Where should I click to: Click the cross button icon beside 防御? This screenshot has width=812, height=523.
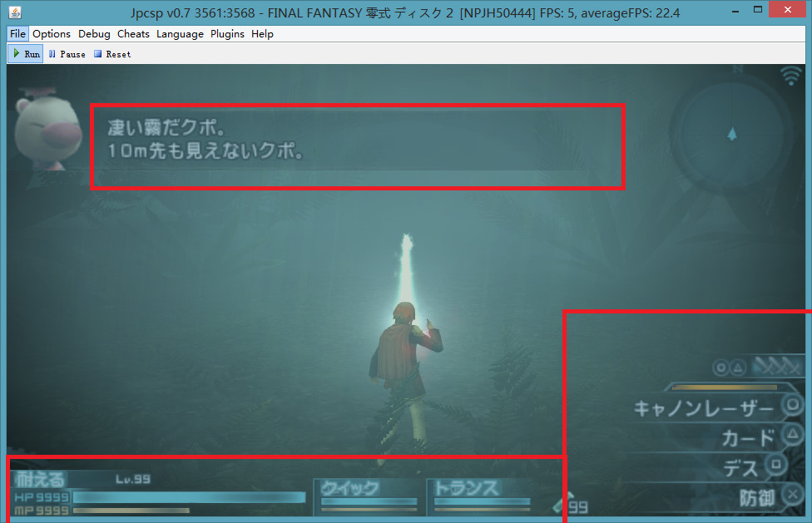(x=792, y=495)
